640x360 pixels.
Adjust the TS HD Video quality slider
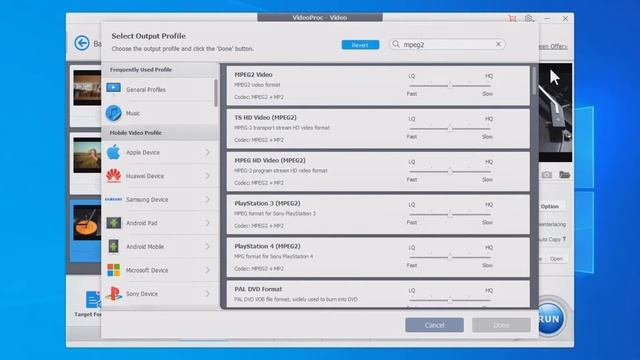[450, 129]
